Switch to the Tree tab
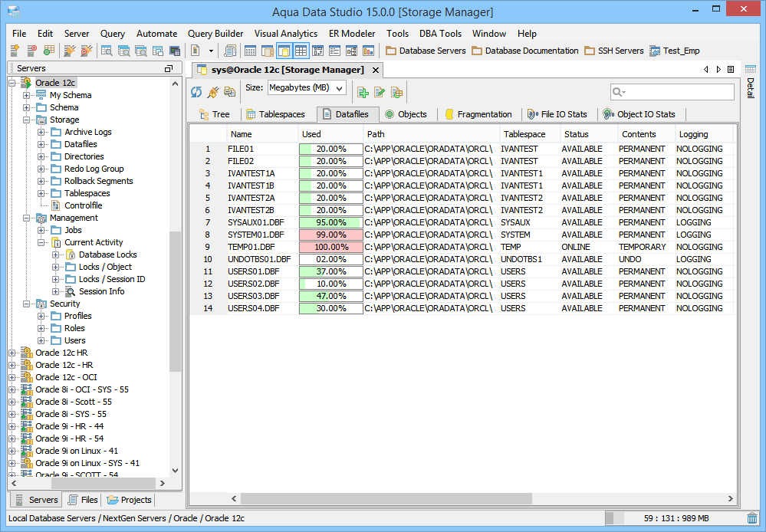Image resolution: width=766 pixels, height=532 pixels. click(x=214, y=114)
